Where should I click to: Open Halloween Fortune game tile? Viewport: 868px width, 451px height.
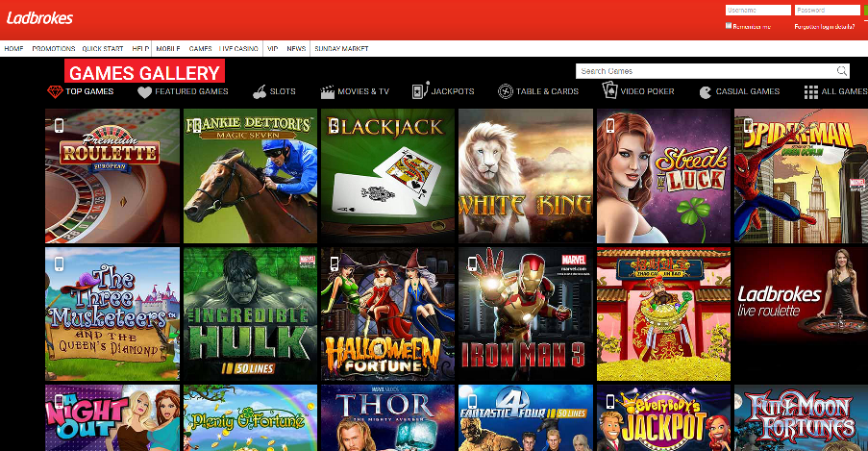(x=388, y=314)
